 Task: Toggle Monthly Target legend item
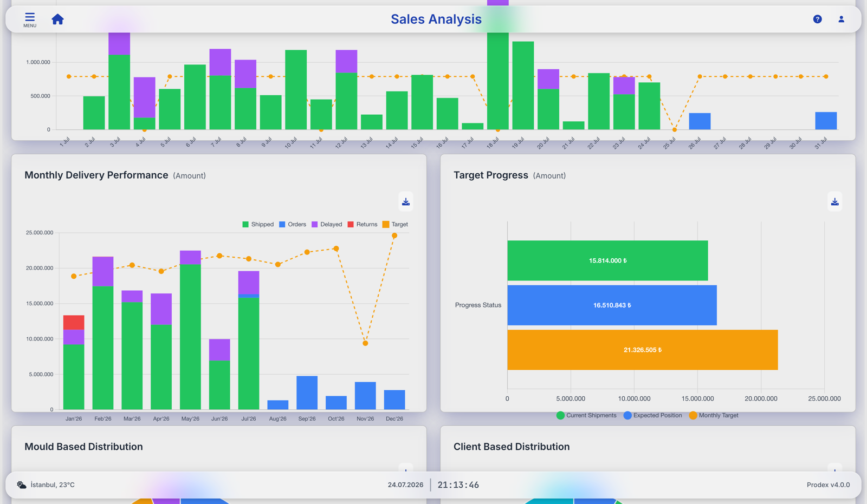point(714,415)
